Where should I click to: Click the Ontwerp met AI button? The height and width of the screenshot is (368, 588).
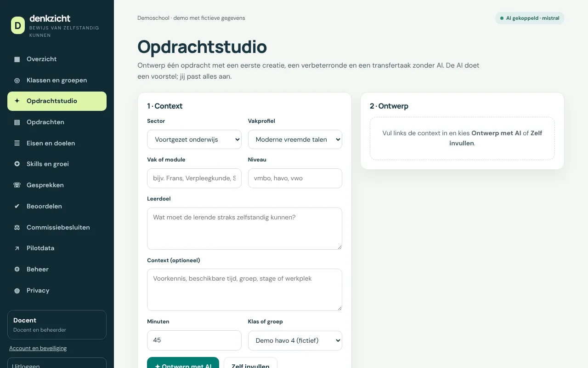(x=183, y=362)
